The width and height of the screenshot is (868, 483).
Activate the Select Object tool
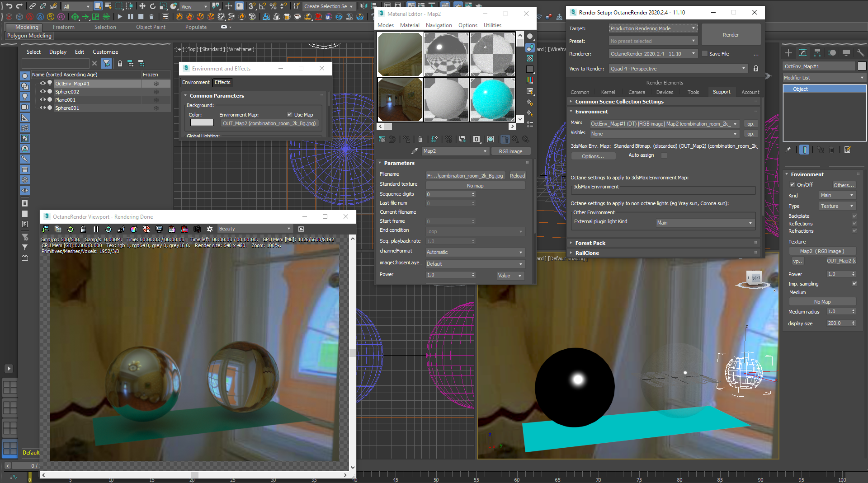point(98,6)
